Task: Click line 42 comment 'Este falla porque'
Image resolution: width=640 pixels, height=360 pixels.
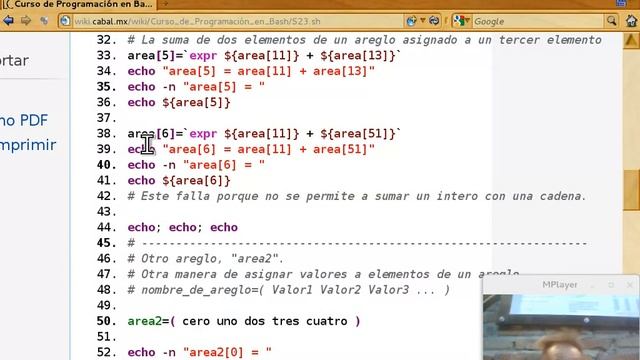Action: coord(357,196)
